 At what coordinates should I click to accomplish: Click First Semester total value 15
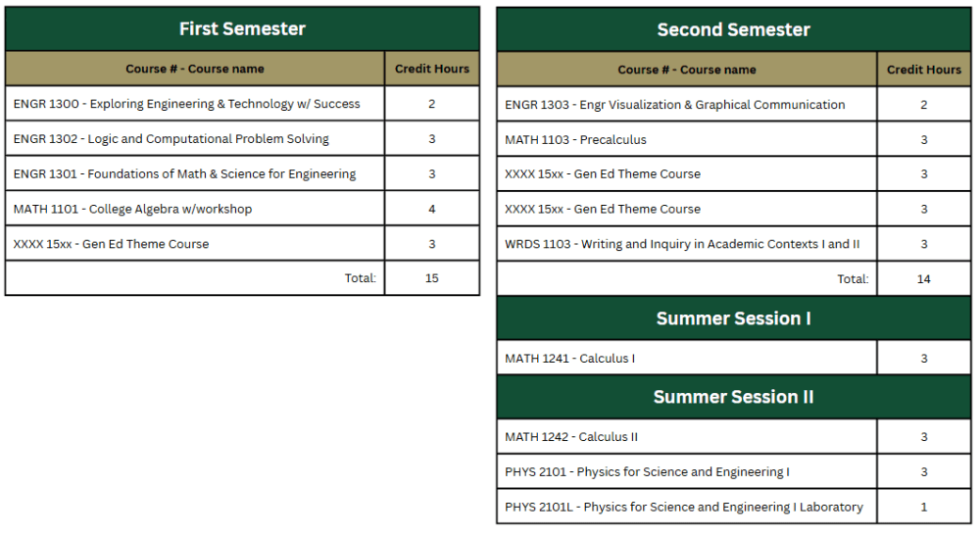[x=432, y=278]
